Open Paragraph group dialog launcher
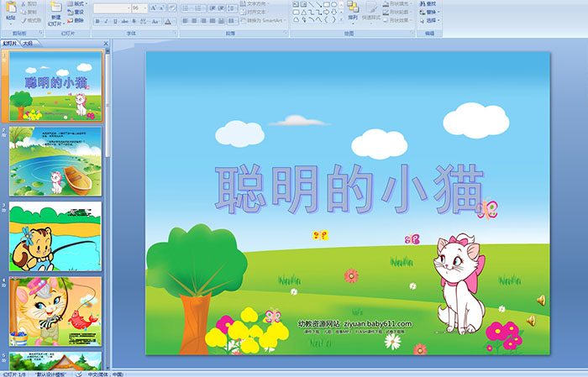The width and height of the screenshot is (588, 377). (286, 34)
